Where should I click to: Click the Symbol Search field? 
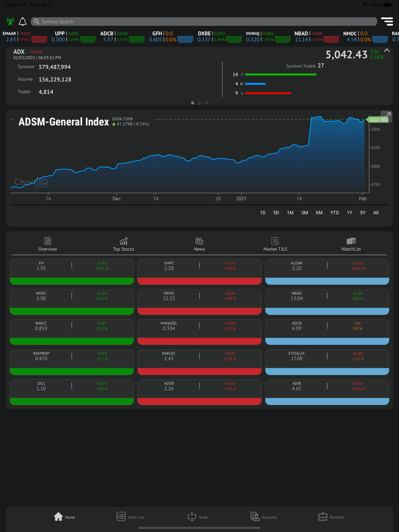204,22
